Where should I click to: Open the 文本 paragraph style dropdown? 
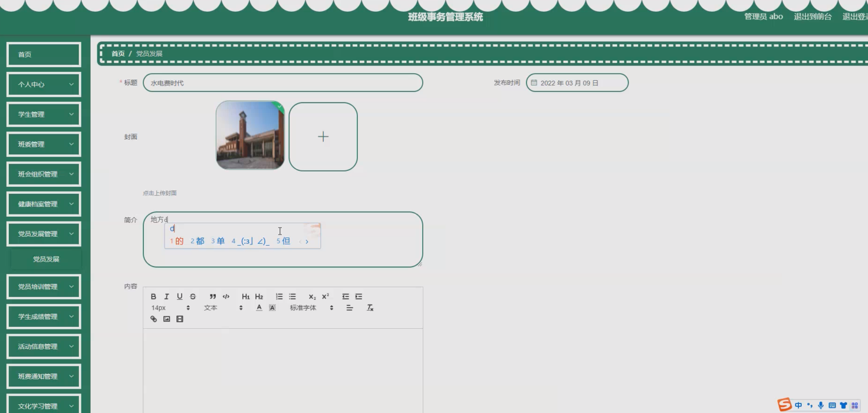click(223, 308)
